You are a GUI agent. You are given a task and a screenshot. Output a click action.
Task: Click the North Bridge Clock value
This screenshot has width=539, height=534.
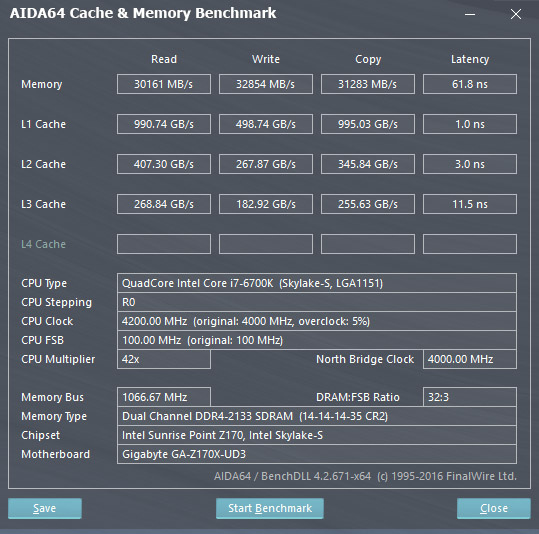point(470,359)
